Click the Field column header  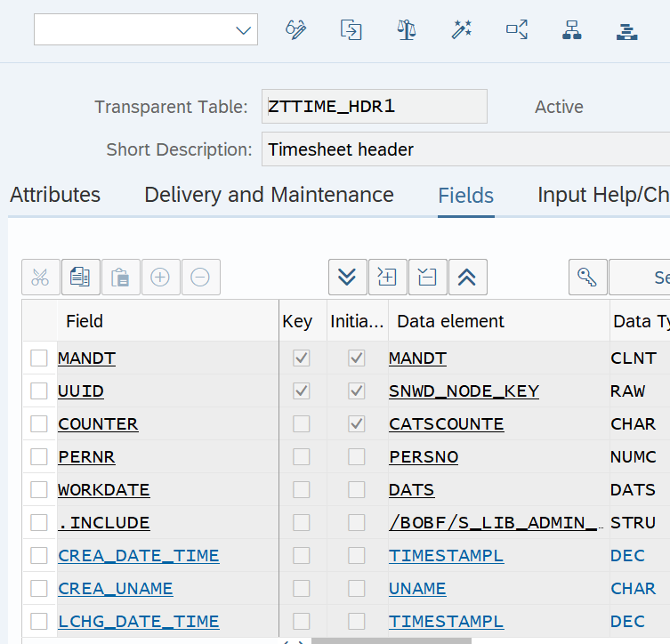(x=167, y=321)
